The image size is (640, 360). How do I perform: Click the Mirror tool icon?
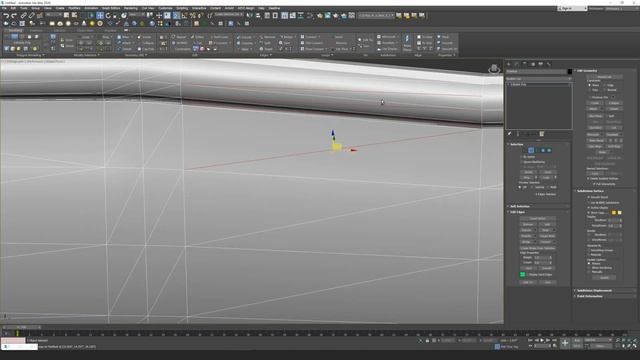249,16
